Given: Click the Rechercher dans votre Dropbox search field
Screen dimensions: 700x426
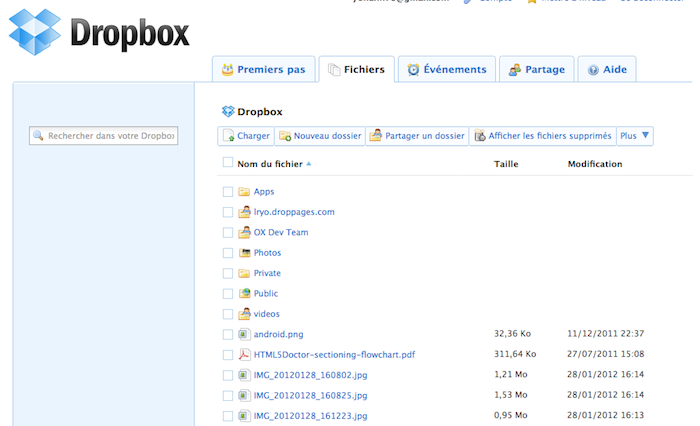Looking at the screenshot, I should coord(104,135).
